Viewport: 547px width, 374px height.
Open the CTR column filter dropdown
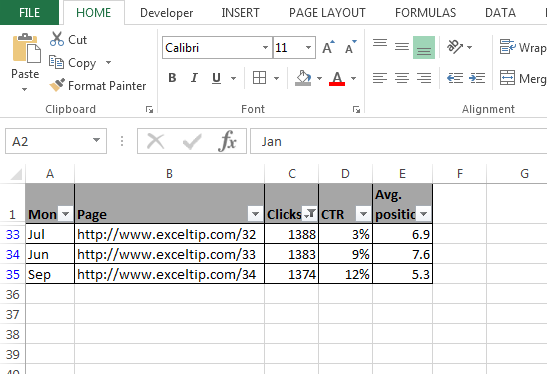coord(364,214)
